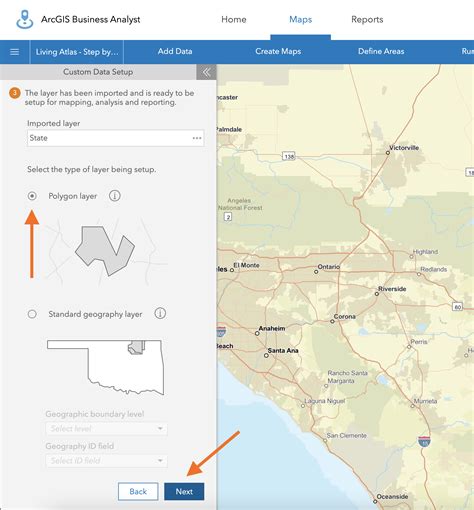Open the hamburger menu icon

tap(15, 52)
